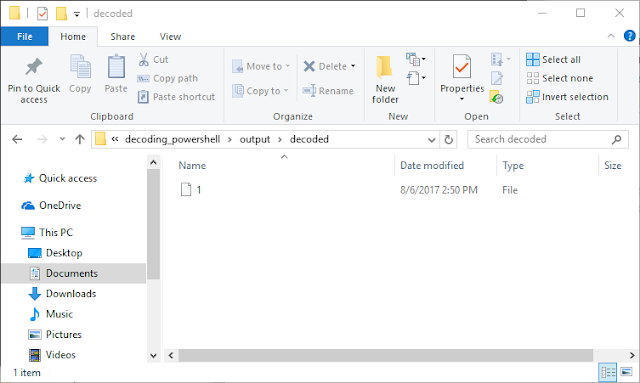Click the Rename command

coord(328,91)
